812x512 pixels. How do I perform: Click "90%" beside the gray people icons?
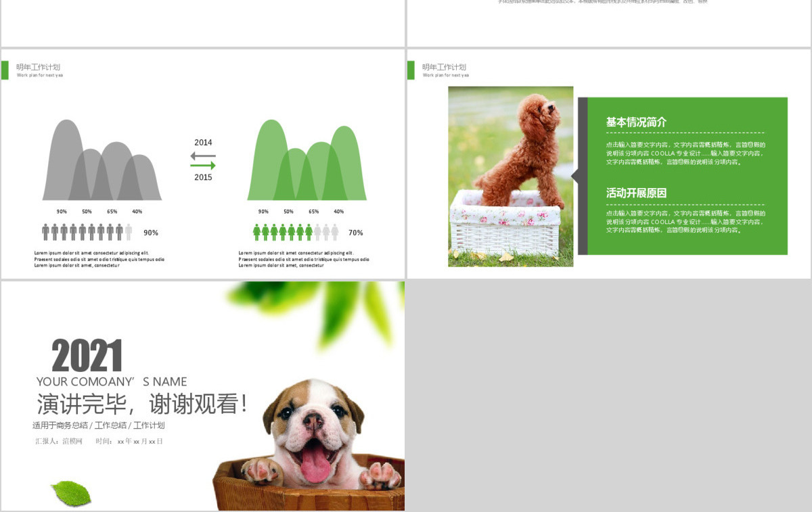tap(151, 233)
